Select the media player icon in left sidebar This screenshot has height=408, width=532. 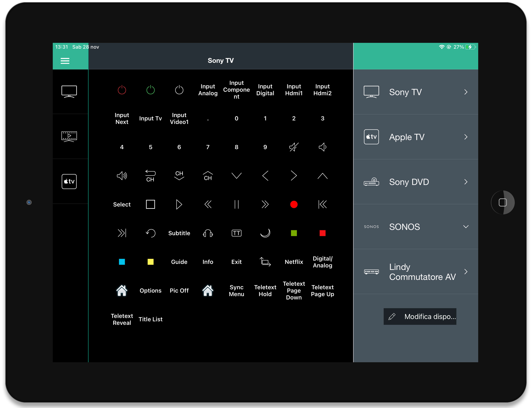coord(69,136)
